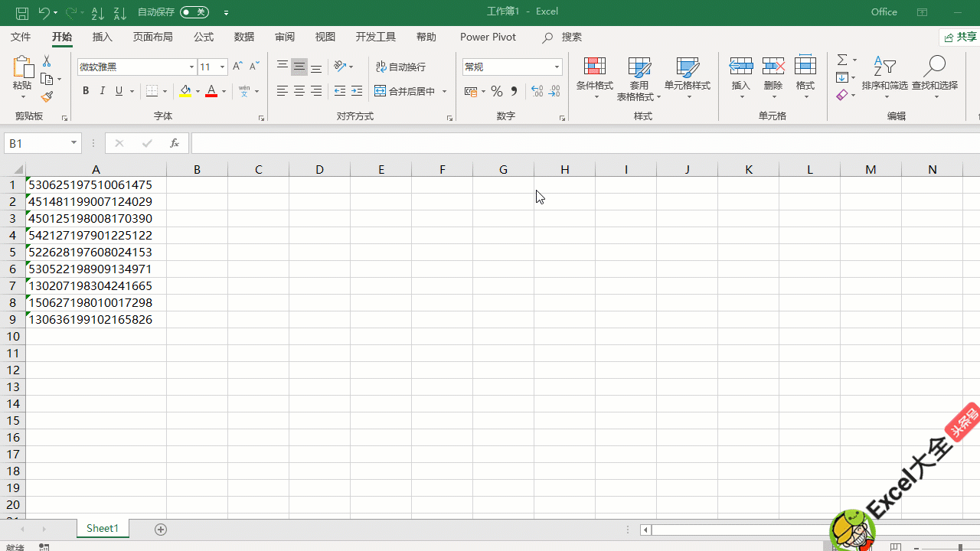This screenshot has width=980, height=551.
Task: Open the Conditional Formatting icon
Action: click(595, 75)
